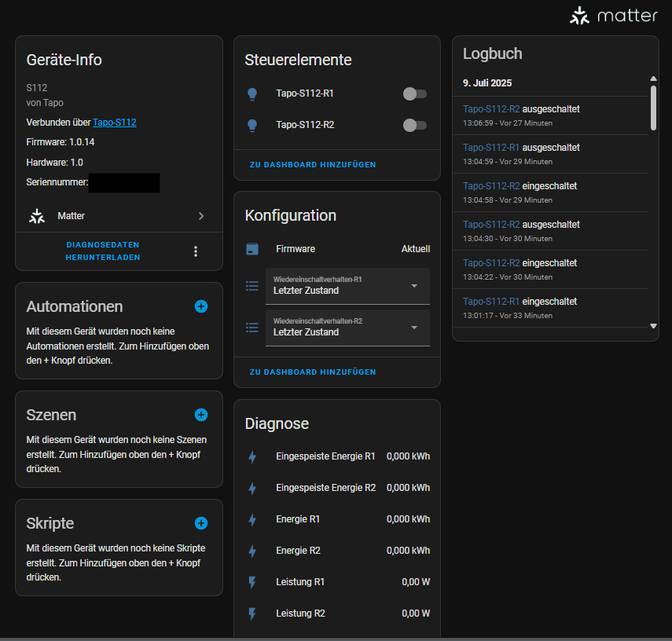The width and height of the screenshot is (672, 641).
Task: Click Diagnosedaten herunterladen button
Action: (x=103, y=251)
